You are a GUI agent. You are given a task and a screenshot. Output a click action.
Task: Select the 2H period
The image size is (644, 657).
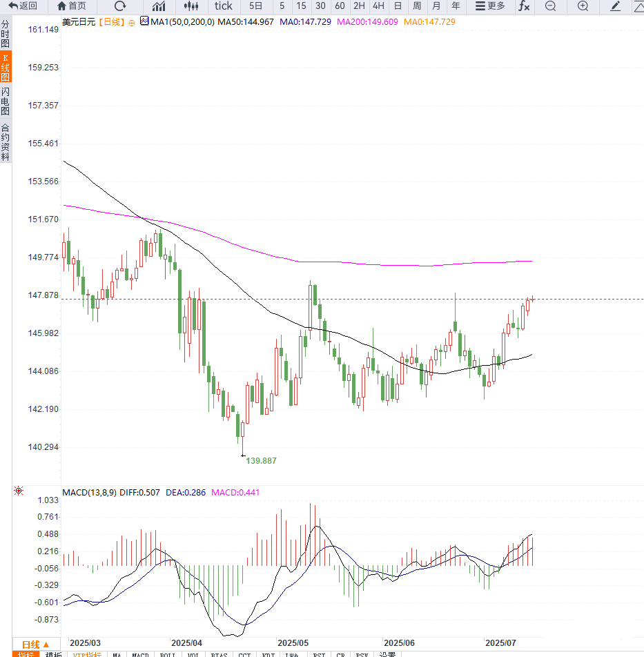pyautogui.click(x=359, y=6)
